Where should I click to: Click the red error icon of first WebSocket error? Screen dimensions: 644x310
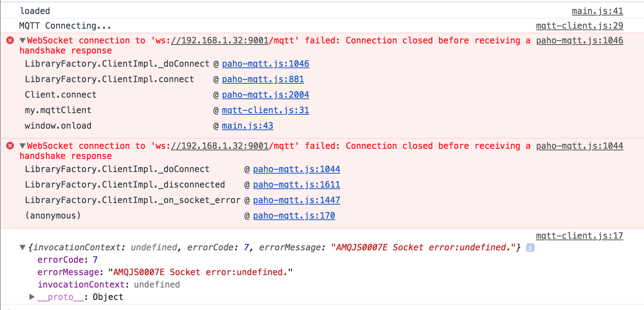coord(10,40)
